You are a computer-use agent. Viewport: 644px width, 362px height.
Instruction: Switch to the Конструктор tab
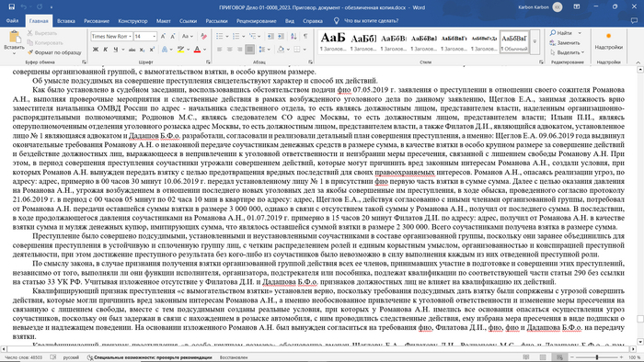pos(132,21)
